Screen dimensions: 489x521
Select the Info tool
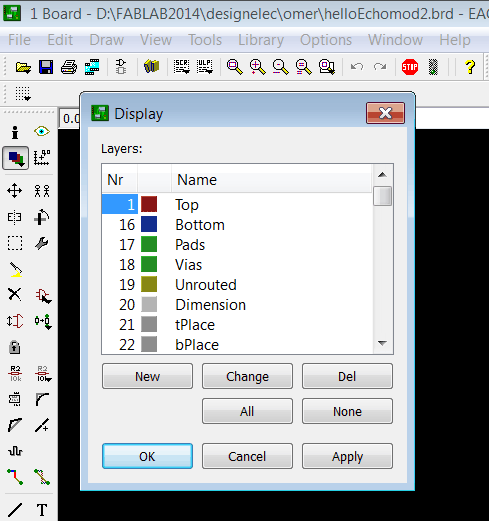click(15, 132)
